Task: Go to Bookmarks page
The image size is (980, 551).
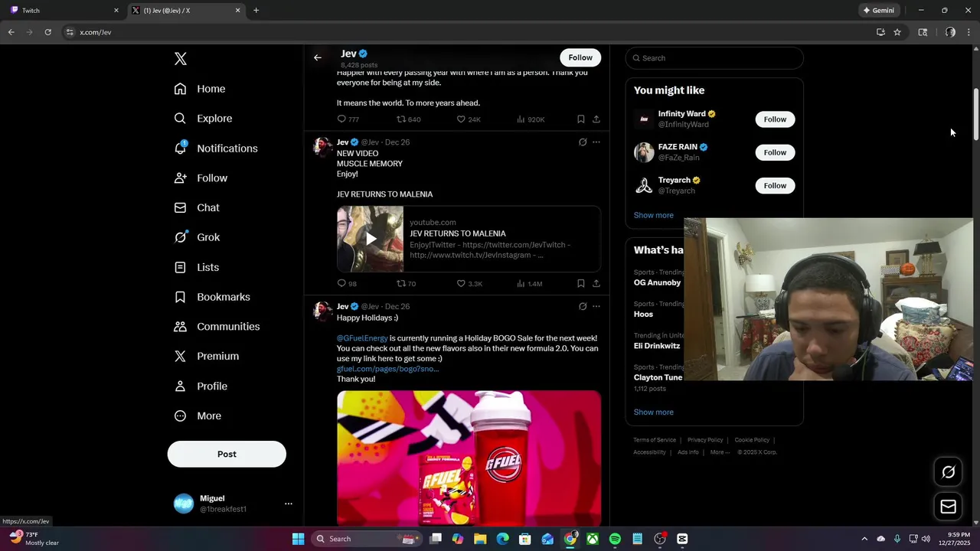Action: [212, 297]
